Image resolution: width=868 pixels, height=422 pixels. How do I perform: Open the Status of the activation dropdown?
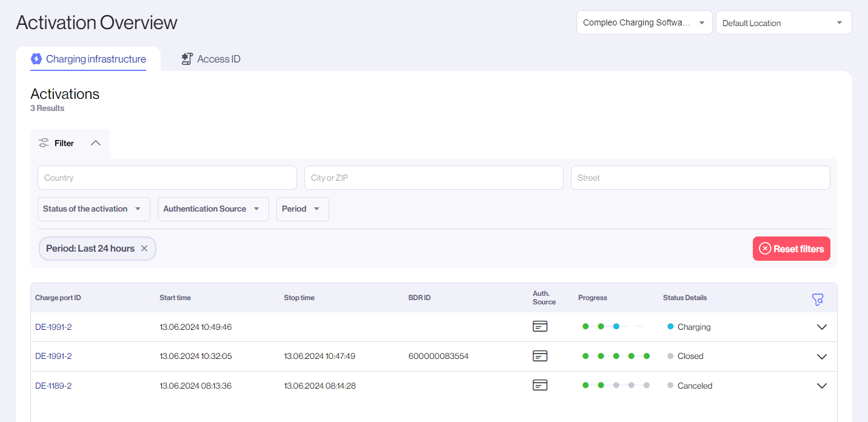coord(93,209)
